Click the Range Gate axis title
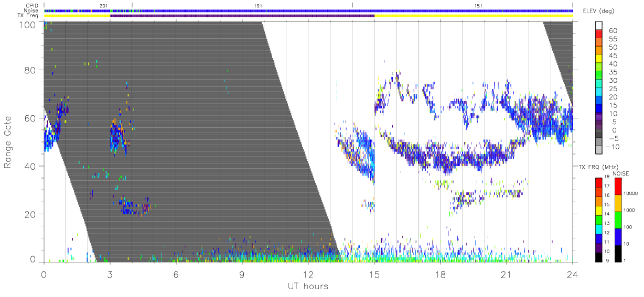The image size is (644, 297). tap(8, 142)
